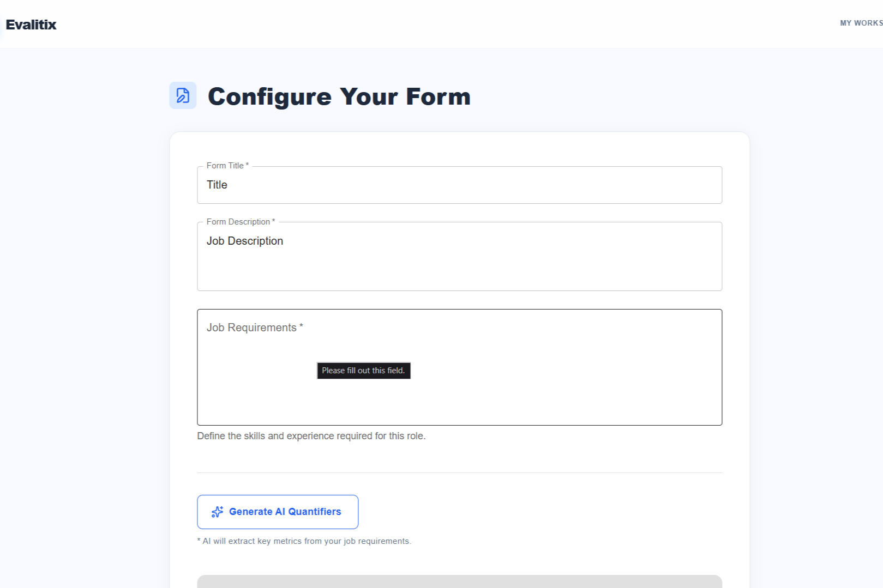Click the Form Title floating label
The height and width of the screenshot is (588, 883).
pos(227,166)
